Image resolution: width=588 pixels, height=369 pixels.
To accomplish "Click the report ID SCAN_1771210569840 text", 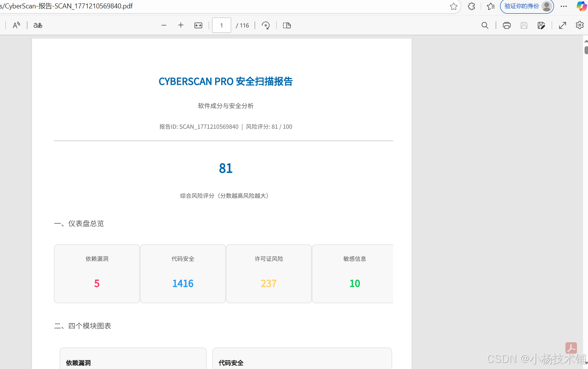I will (x=199, y=126).
